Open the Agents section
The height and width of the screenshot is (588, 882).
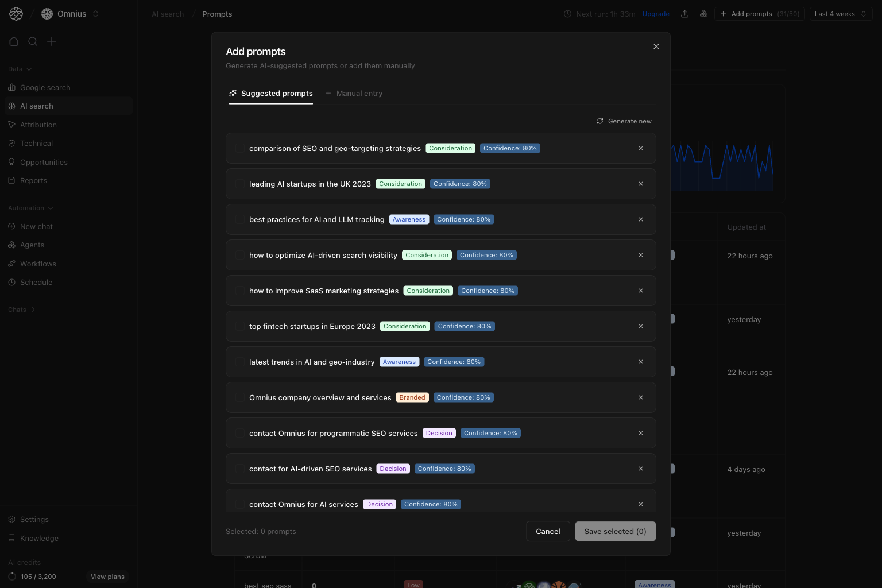(32, 245)
